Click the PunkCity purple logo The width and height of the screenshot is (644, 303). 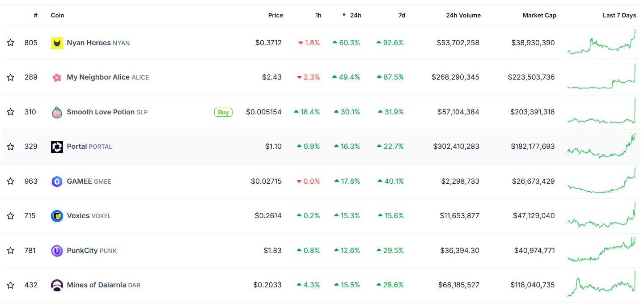[x=57, y=251]
